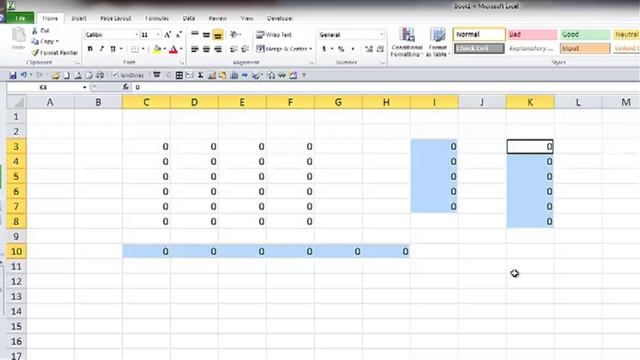Click the Wrap Text icon
Viewport: 640px width, 360px height.
pos(260,35)
